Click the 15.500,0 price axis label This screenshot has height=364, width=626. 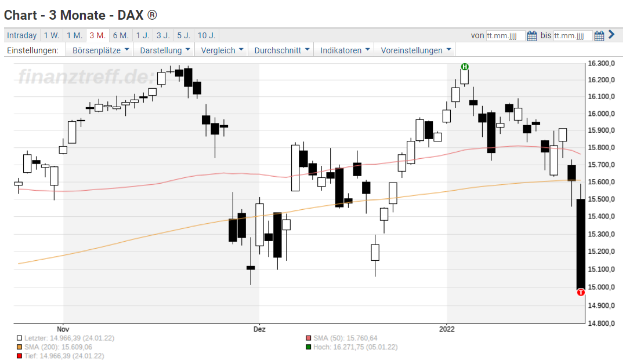coord(601,199)
